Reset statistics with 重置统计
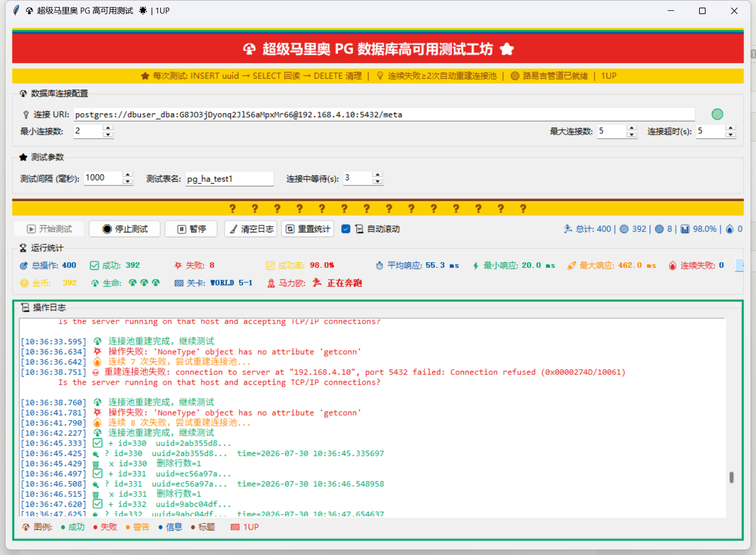Screen dimensions: 756x555 (308, 229)
